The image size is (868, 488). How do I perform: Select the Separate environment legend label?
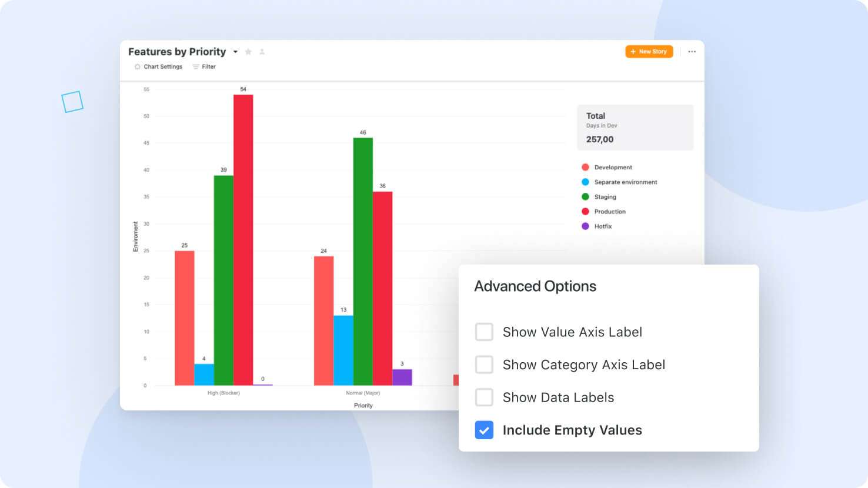626,182
